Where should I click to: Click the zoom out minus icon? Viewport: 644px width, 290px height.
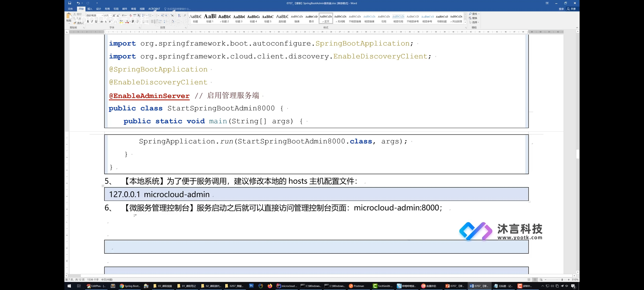545,280
